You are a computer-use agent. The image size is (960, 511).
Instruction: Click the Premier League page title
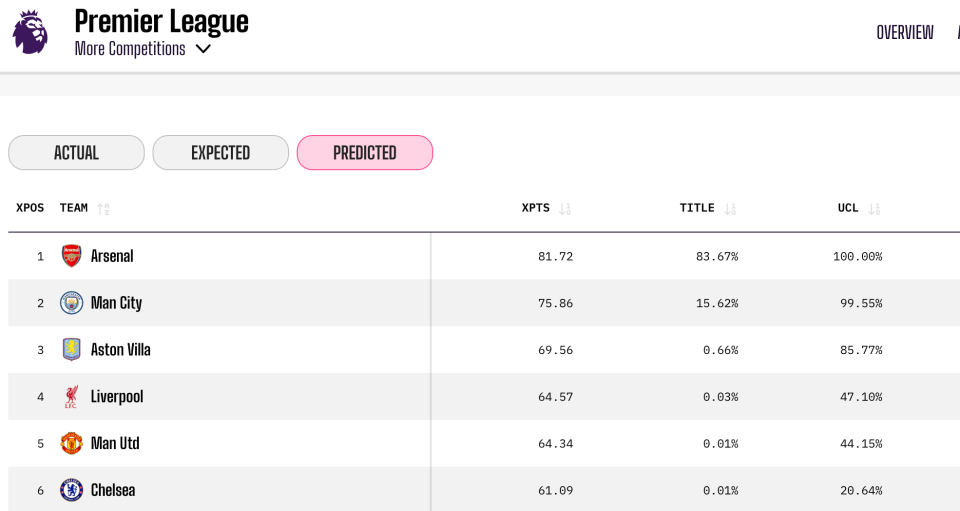tap(161, 21)
